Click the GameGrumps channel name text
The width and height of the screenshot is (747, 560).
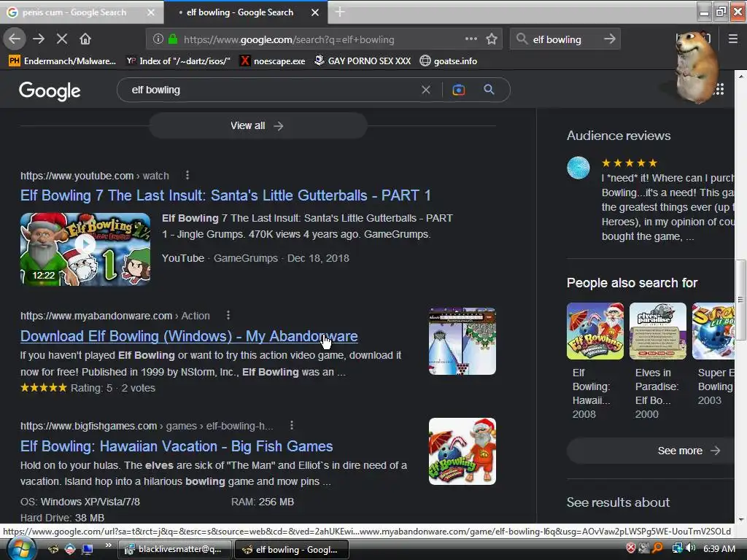pos(245,258)
